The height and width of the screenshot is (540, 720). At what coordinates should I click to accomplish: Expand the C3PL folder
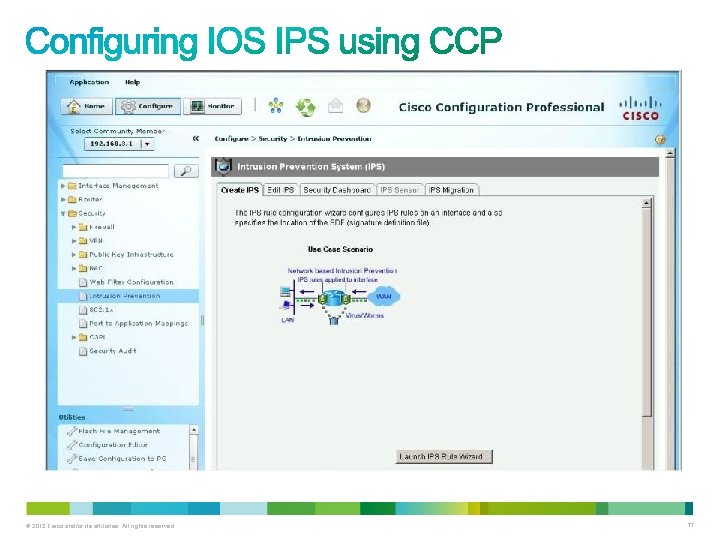click(74, 338)
